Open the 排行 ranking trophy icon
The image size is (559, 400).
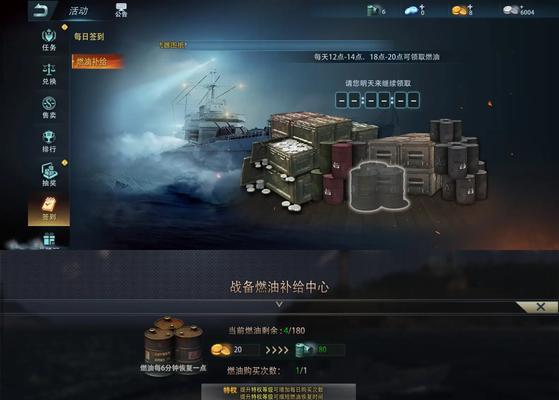[49, 142]
